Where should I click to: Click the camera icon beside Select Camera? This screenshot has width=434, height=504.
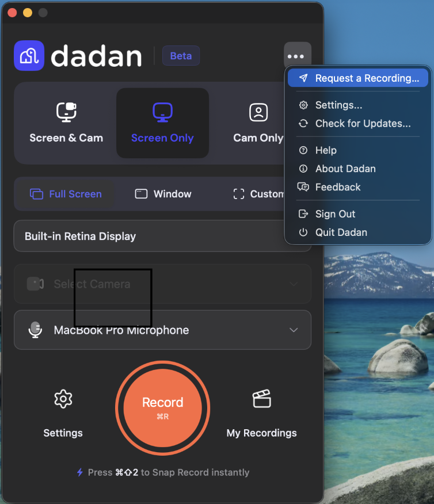tap(35, 284)
